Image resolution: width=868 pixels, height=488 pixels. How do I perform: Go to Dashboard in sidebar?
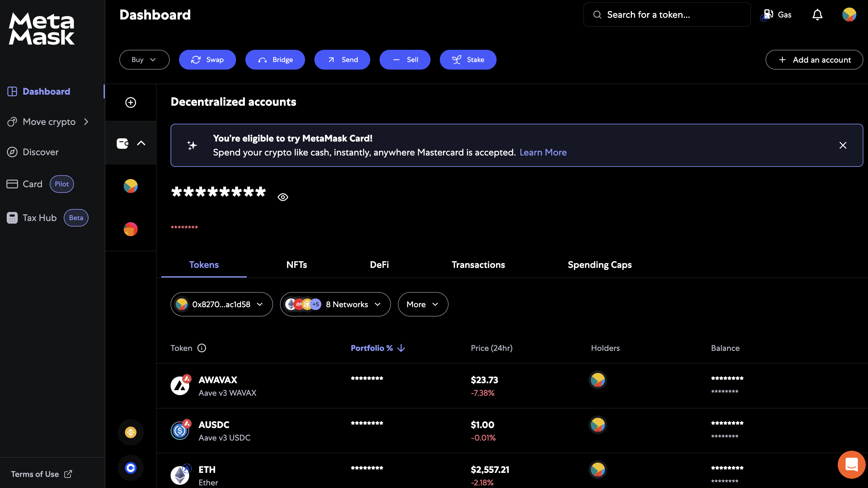(x=47, y=92)
